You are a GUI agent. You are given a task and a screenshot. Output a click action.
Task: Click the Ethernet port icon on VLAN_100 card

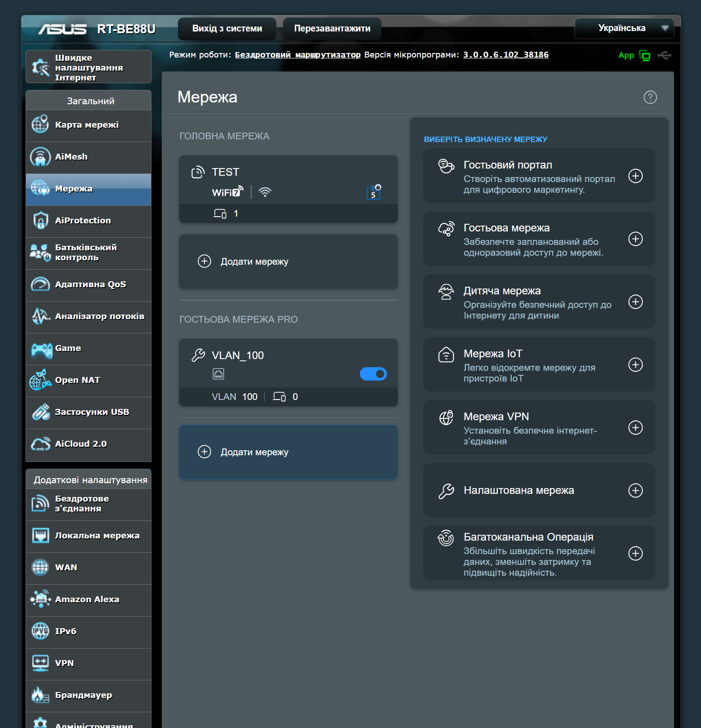[x=218, y=374]
